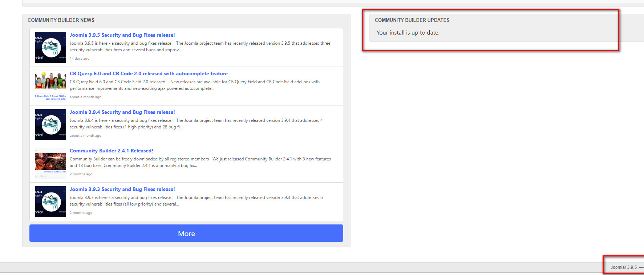This screenshot has height=275, width=644.
Task: Click the CB Query Field 6.0 article summary text
Action: pos(195,85)
